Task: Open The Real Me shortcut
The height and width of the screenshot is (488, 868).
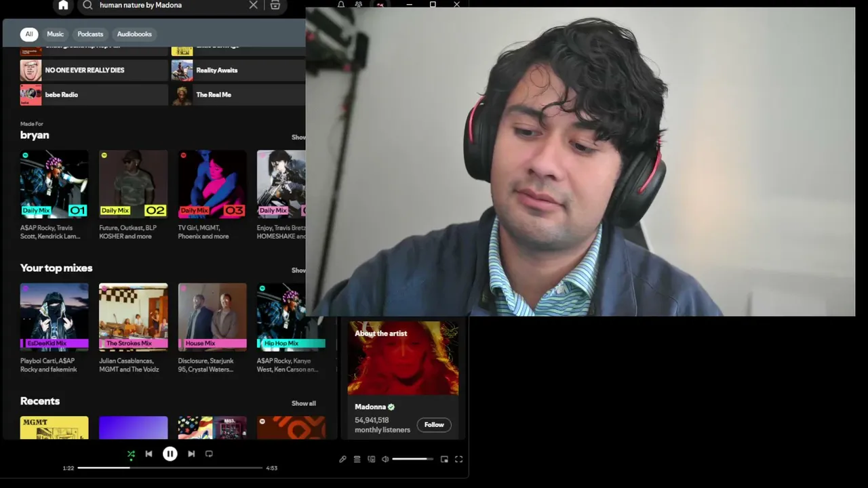Action: 238,95
